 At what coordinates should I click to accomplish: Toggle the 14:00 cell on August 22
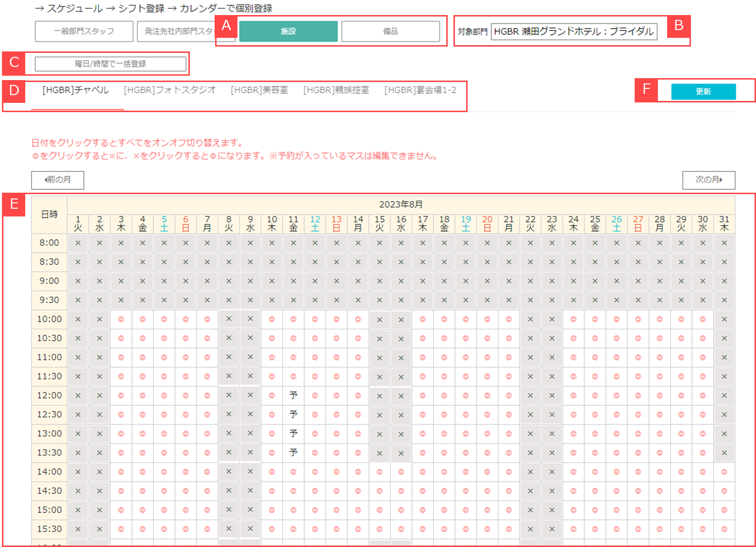click(530, 471)
